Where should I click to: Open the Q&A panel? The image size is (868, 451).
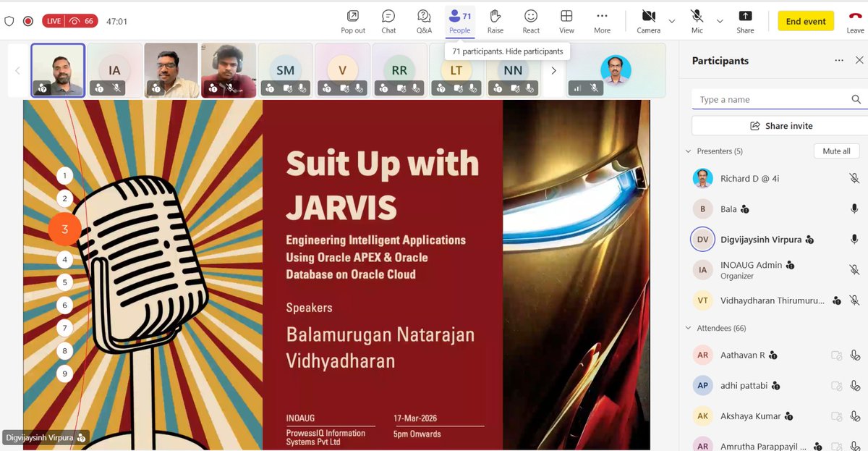424,21
